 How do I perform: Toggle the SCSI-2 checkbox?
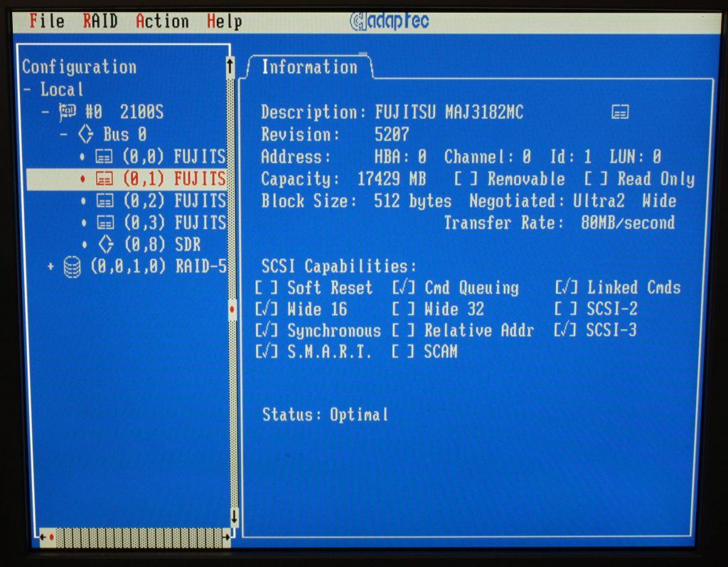pyautogui.click(x=566, y=309)
